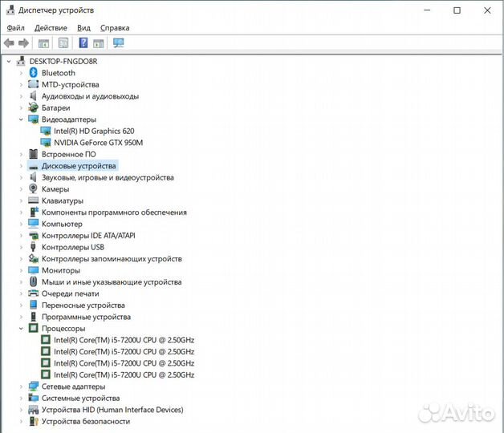Click the Устройства HID category icon
The height and width of the screenshot is (433, 504).
pos(33,409)
